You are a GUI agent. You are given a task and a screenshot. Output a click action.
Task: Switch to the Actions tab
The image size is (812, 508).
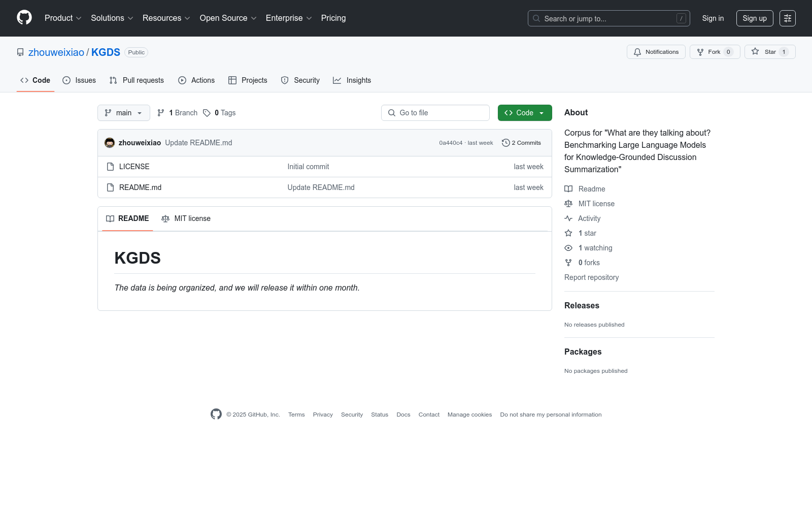tap(196, 80)
